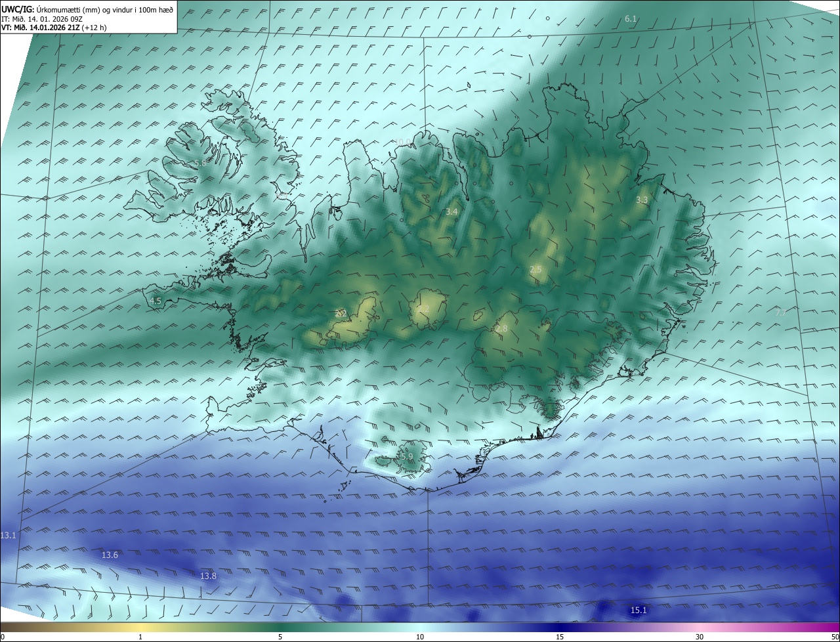Click the 50 tick label on the color scale

click(835, 637)
